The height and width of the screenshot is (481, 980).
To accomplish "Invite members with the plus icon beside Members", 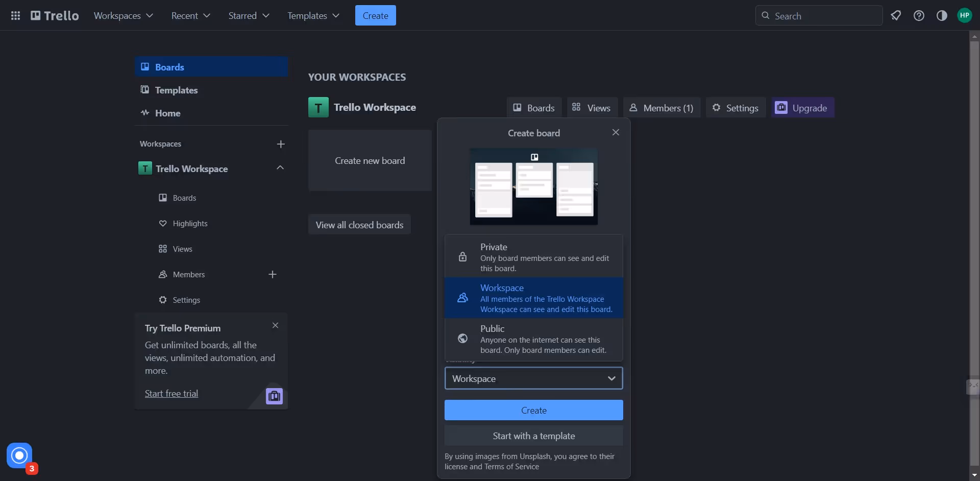I will (273, 275).
